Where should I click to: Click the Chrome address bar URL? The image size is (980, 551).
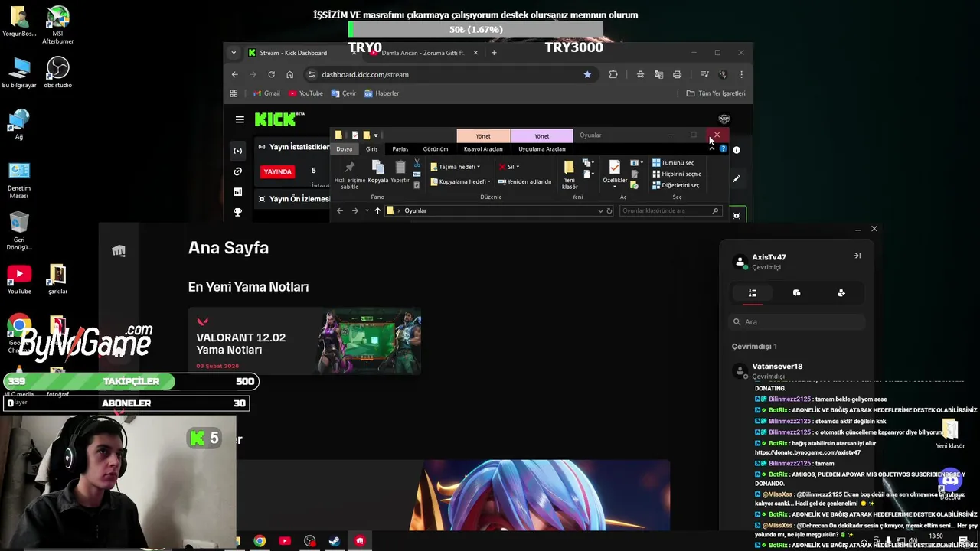click(x=365, y=74)
